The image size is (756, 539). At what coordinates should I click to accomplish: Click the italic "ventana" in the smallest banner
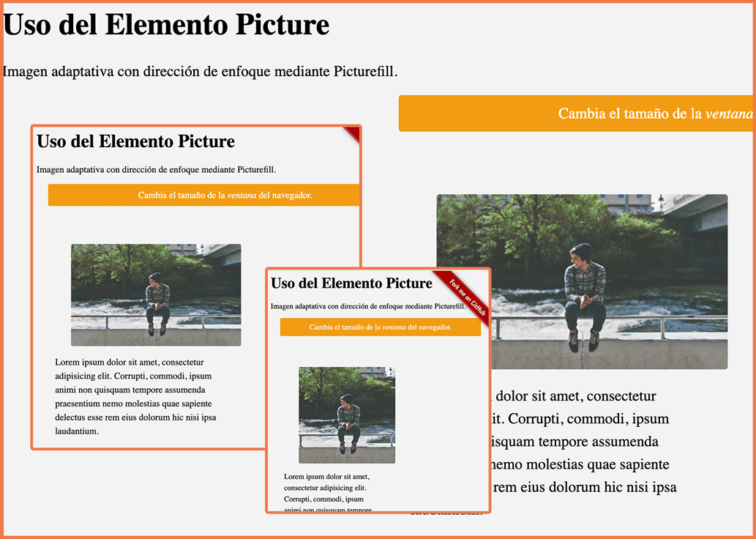coord(394,327)
